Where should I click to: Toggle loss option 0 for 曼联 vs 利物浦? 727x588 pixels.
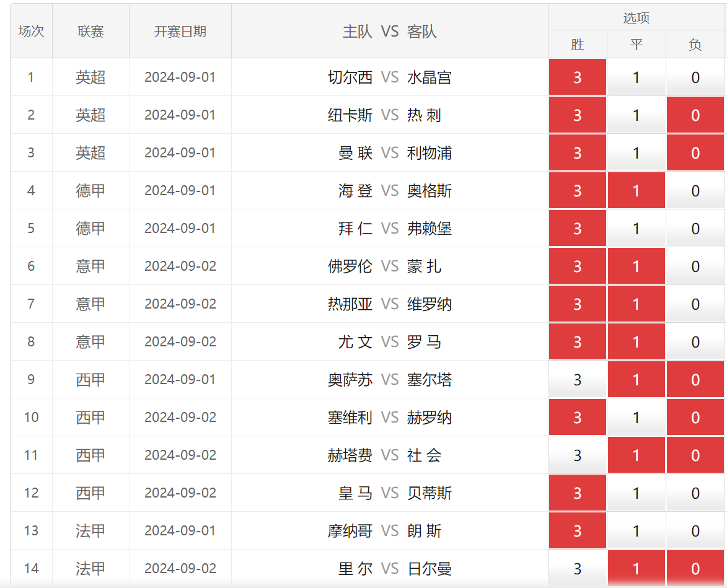[695, 153]
